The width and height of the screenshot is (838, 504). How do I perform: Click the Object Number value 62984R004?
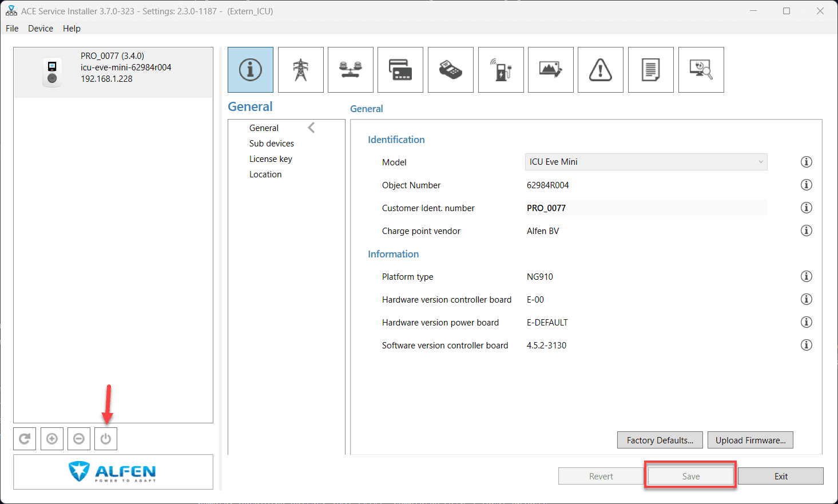548,185
